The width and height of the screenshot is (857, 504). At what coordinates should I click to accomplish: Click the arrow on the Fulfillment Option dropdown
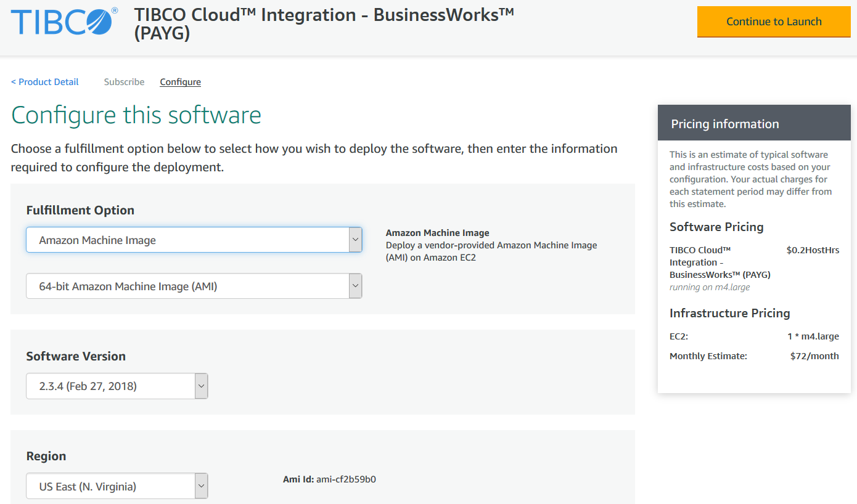(x=355, y=240)
